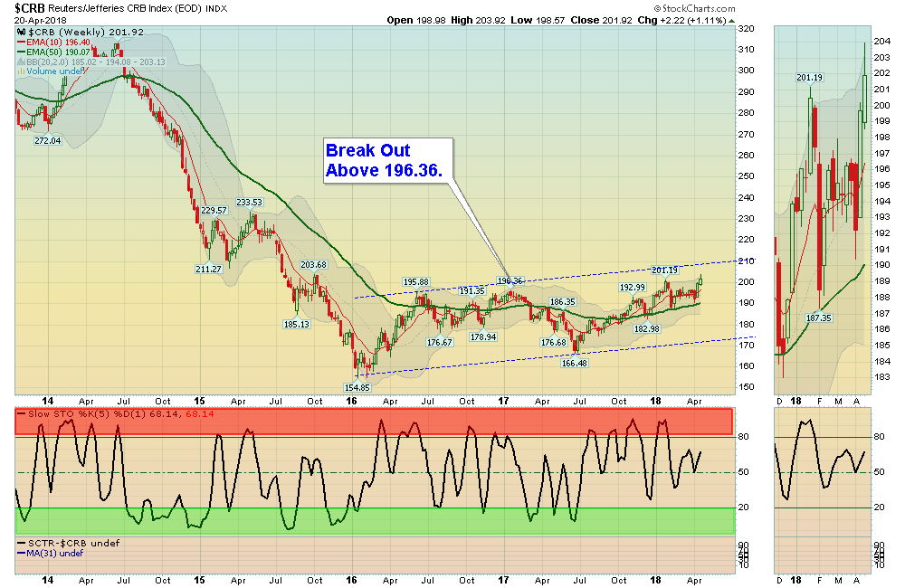Click the black line marker beside Slow STO
This screenshot has height=588, width=905.
[x=22, y=413]
